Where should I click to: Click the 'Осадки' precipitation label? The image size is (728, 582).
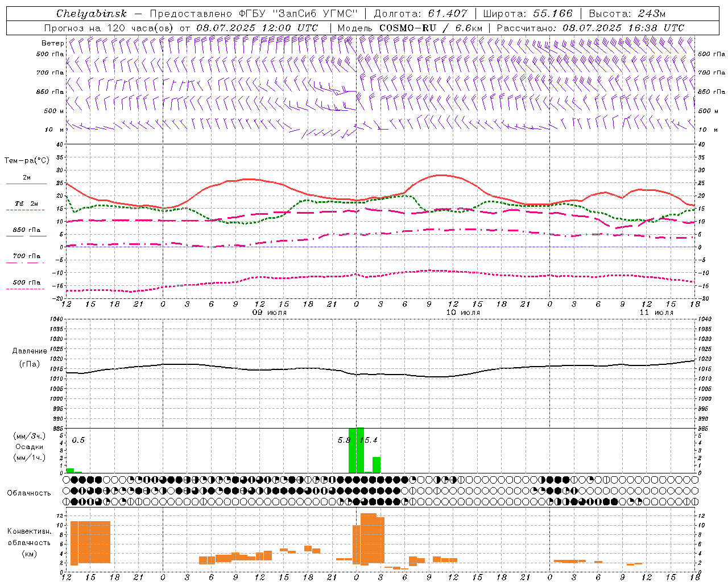click(x=30, y=447)
